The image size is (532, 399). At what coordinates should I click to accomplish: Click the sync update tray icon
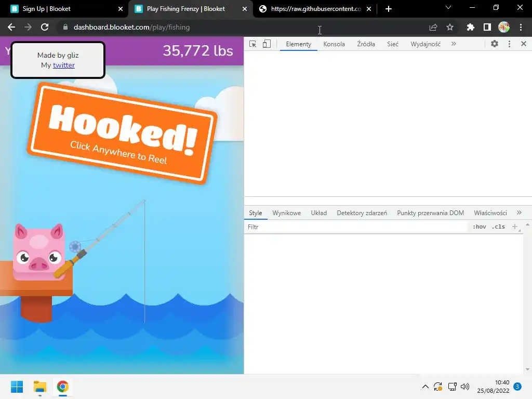[x=438, y=387]
